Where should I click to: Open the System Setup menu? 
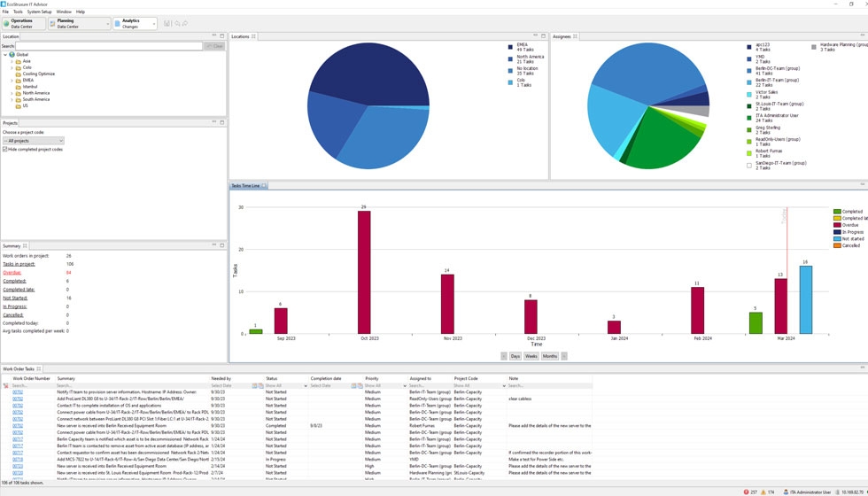pyautogui.click(x=39, y=12)
